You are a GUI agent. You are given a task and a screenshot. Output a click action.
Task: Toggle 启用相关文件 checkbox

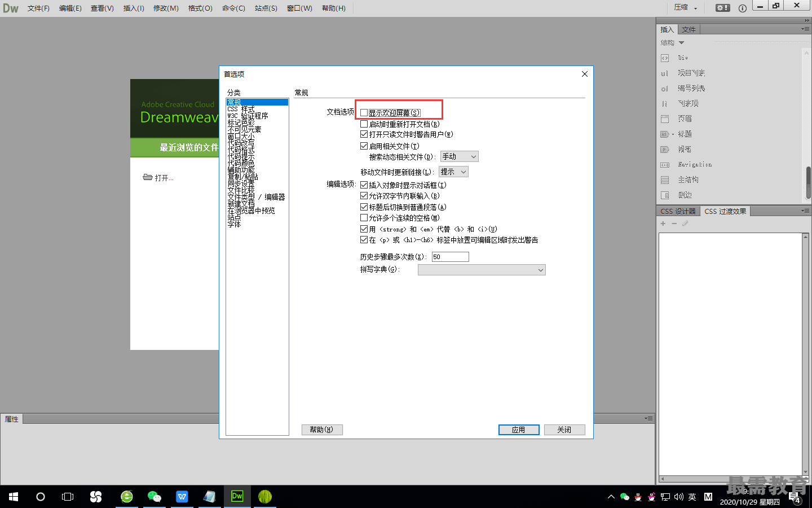click(364, 146)
